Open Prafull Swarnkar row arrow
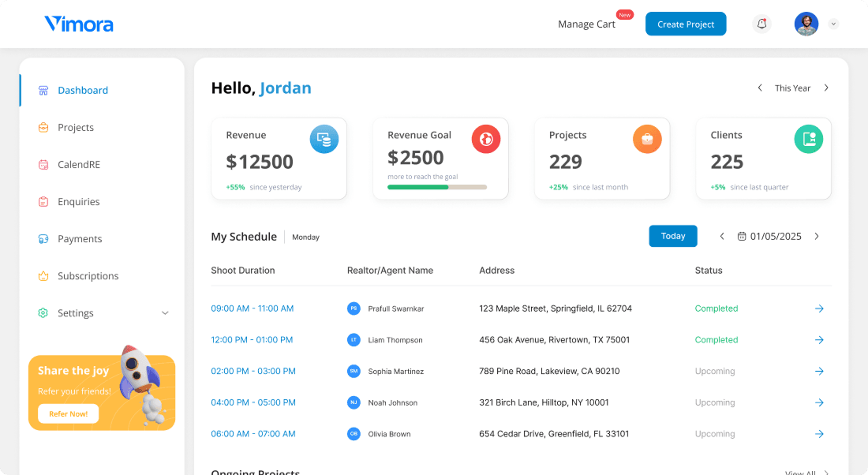The width and height of the screenshot is (868, 475). click(x=819, y=309)
